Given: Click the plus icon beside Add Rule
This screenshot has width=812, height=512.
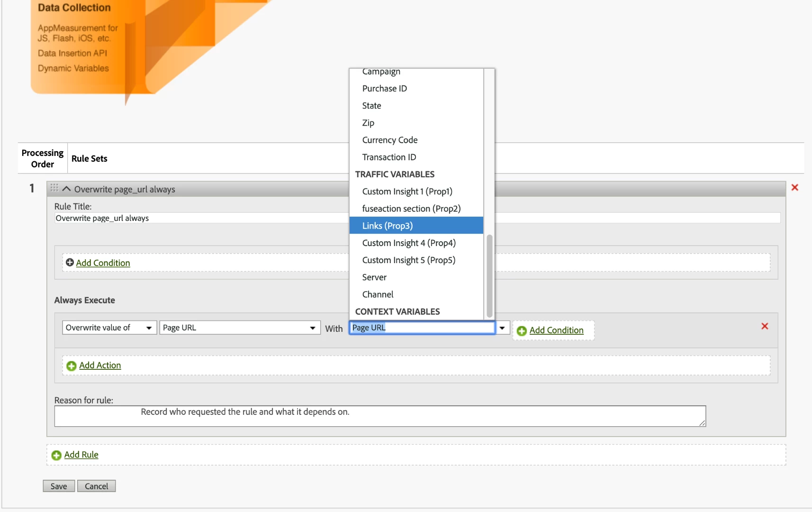Looking at the screenshot, I should click(56, 455).
